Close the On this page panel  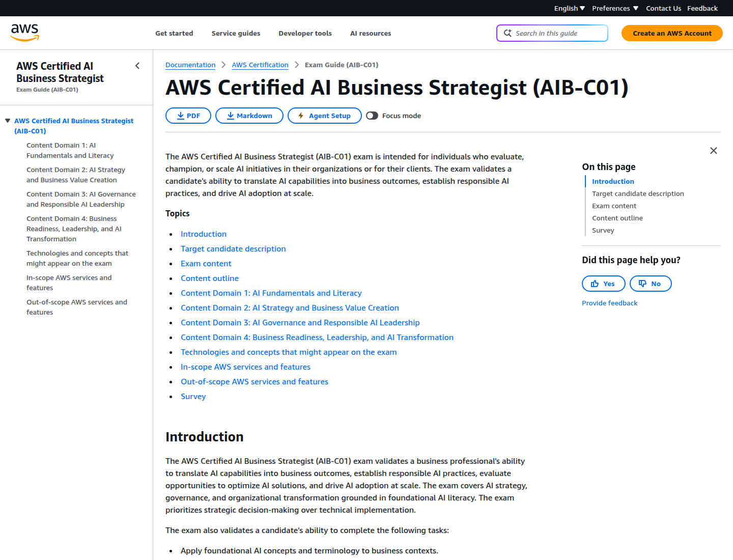click(x=714, y=151)
